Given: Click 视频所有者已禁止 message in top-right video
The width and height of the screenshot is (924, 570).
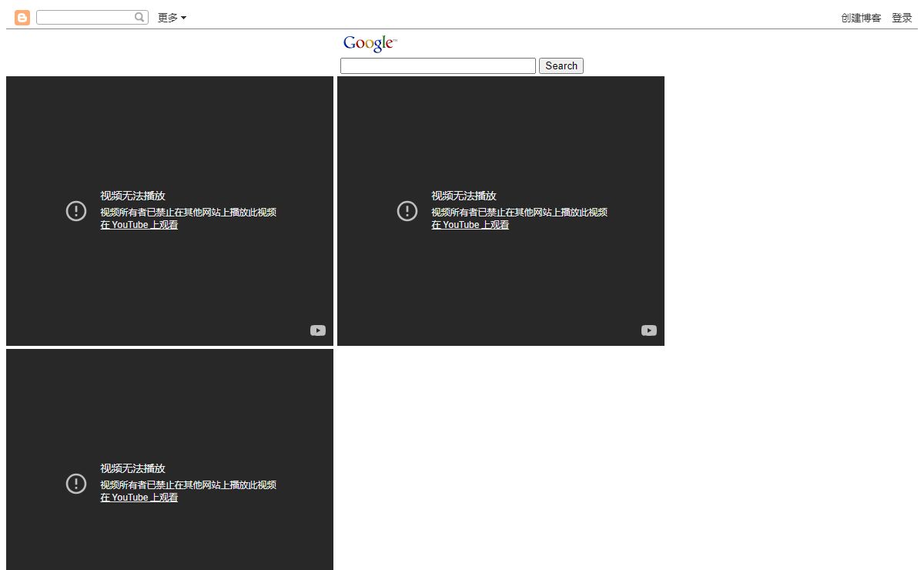Looking at the screenshot, I should pyautogui.click(x=519, y=213).
